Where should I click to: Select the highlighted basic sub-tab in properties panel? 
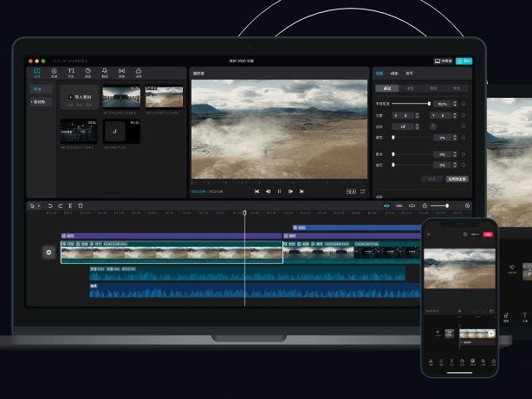(386, 88)
